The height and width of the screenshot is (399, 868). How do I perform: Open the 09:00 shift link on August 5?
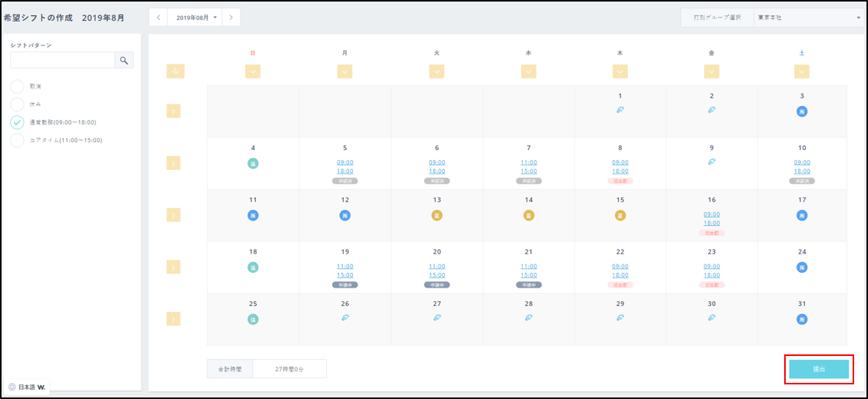click(x=344, y=162)
